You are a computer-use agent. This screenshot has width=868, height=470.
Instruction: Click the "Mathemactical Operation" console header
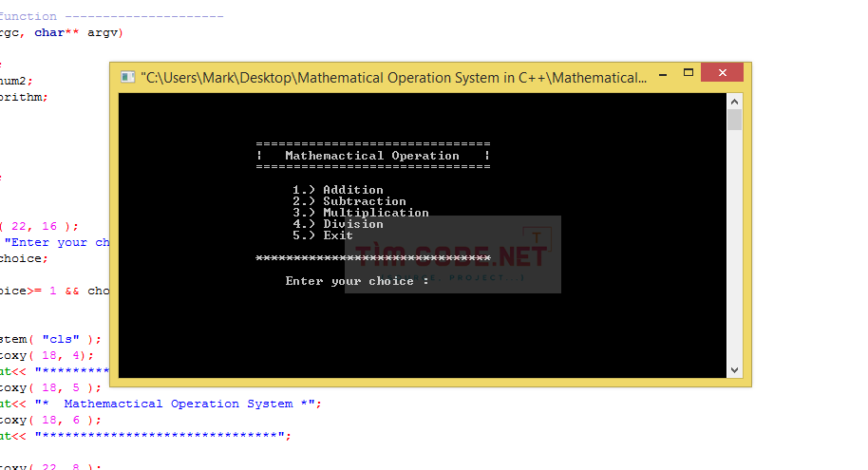click(372, 156)
